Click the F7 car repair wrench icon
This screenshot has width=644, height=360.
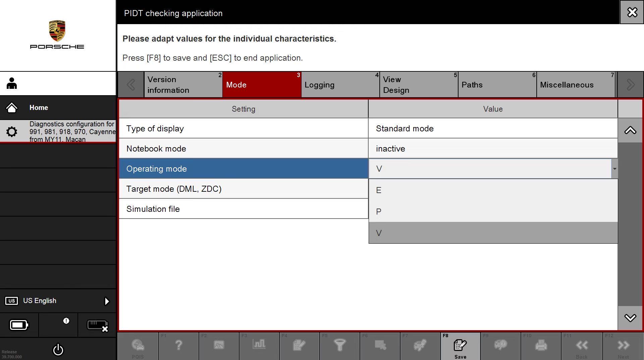click(x=420, y=345)
